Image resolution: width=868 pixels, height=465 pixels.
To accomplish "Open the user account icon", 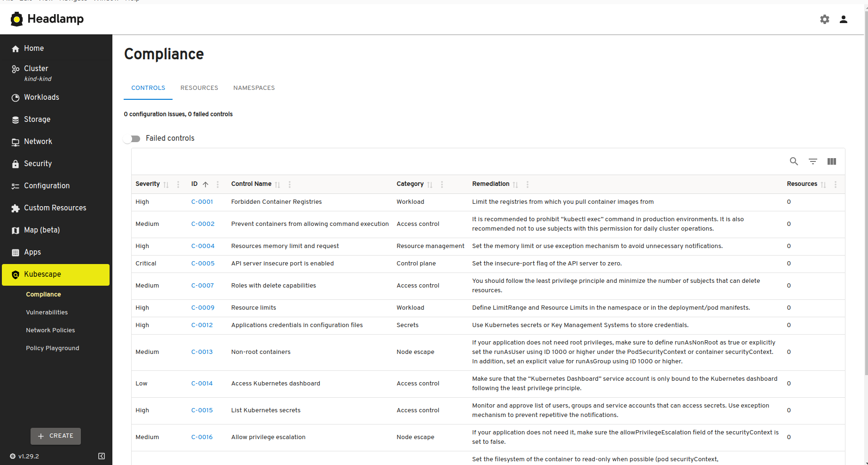I will 844,19.
